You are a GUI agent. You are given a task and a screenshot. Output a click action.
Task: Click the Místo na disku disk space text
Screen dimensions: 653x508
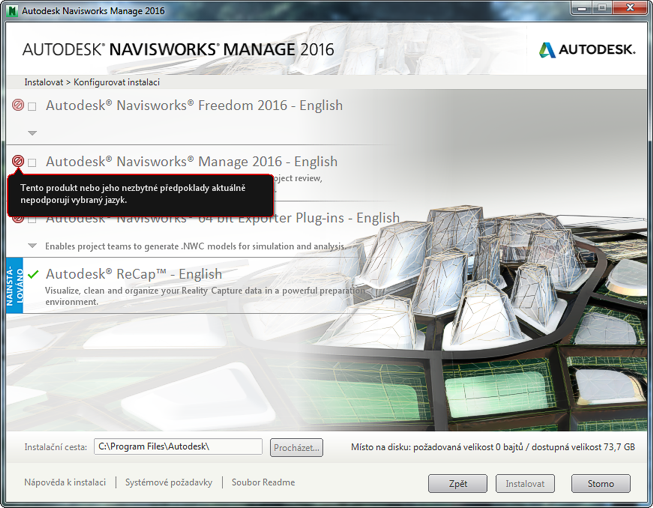pos(493,447)
